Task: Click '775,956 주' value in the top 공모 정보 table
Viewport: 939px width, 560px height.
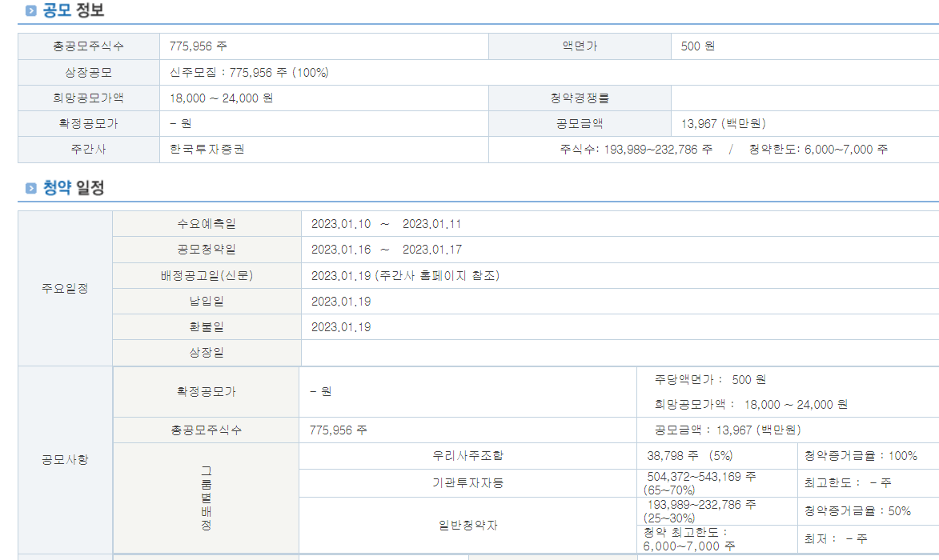Action: 199,46
